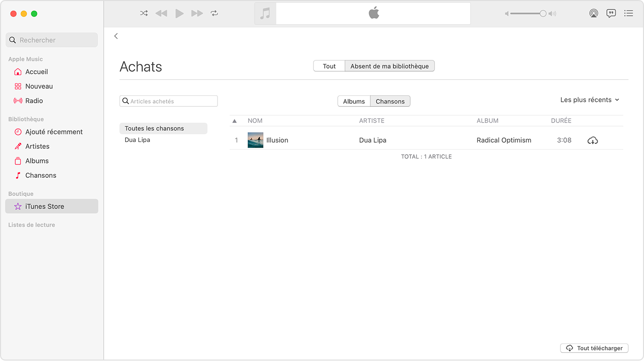This screenshot has width=644, height=361.
Task: Enable repeat playback
Action: coord(214,13)
